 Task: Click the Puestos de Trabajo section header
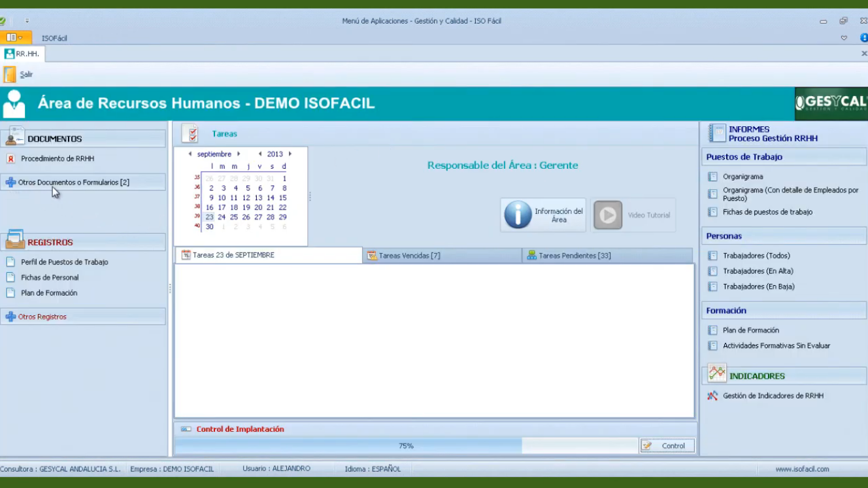784,157
